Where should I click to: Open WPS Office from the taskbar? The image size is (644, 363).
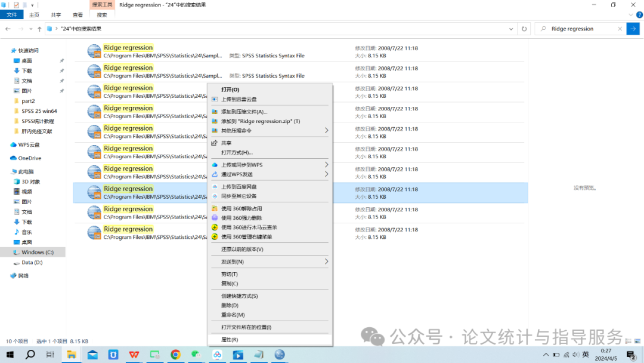(x=134, y=355)
